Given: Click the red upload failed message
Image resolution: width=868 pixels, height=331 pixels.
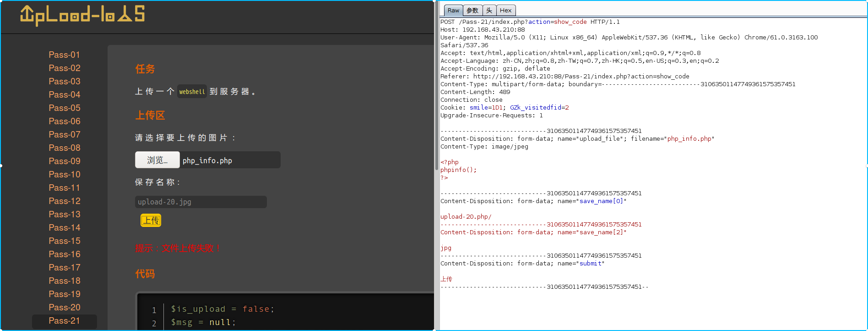Looking at the screenshot, I should tap(178, 248).
